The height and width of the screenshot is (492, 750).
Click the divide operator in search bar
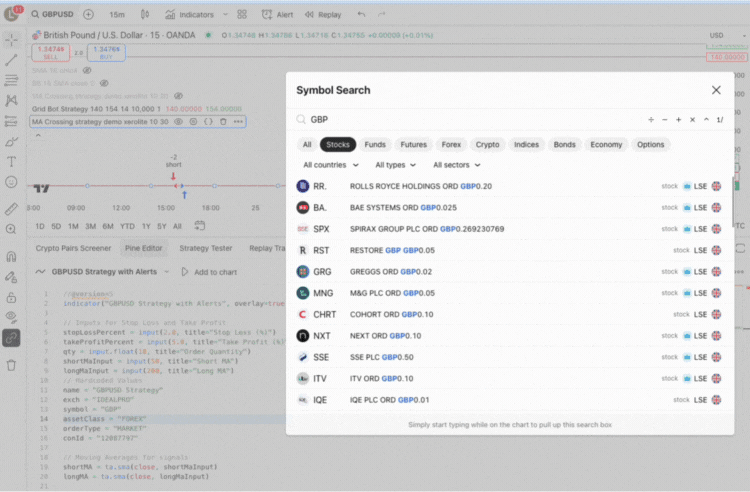[651, 120]
